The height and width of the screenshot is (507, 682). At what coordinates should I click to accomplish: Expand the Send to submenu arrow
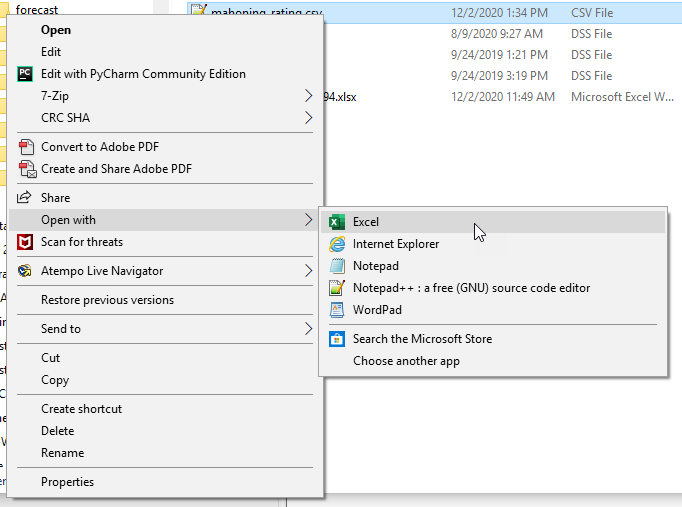point(308,329)
